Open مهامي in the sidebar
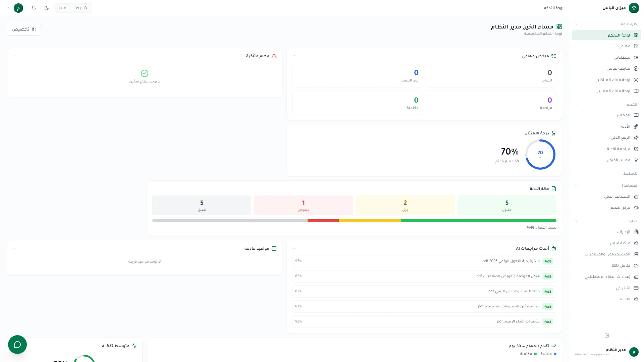 [x=606, y=46]
